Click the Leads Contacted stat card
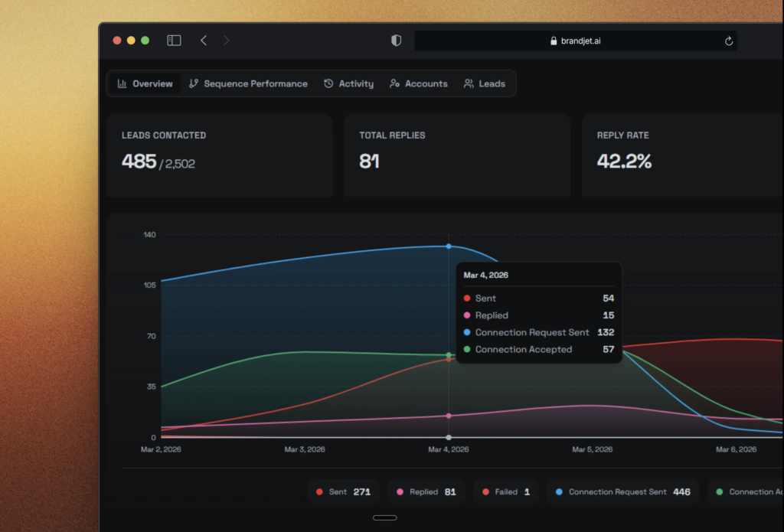Screen dimensions: 784x532 click(219, 155)
